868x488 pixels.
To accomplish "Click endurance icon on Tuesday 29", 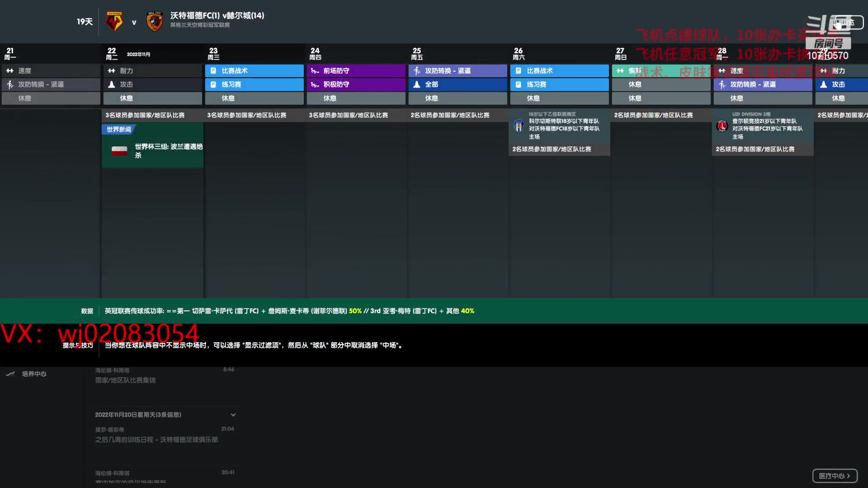I will coord(823,70).
